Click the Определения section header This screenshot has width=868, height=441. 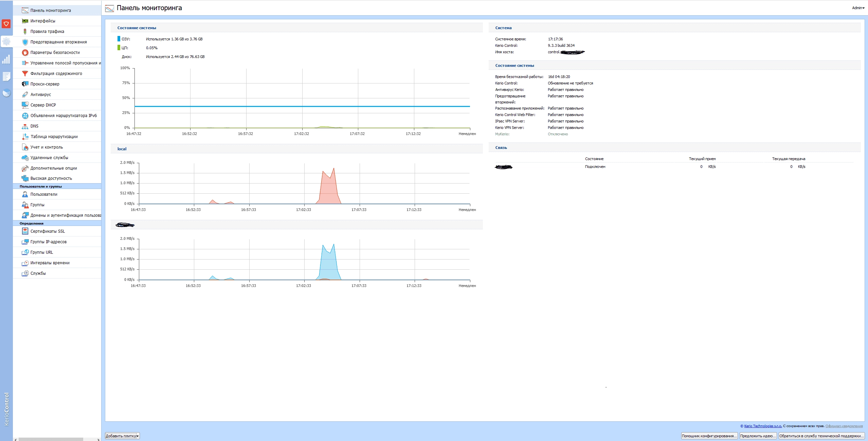[x=57, y=223]
